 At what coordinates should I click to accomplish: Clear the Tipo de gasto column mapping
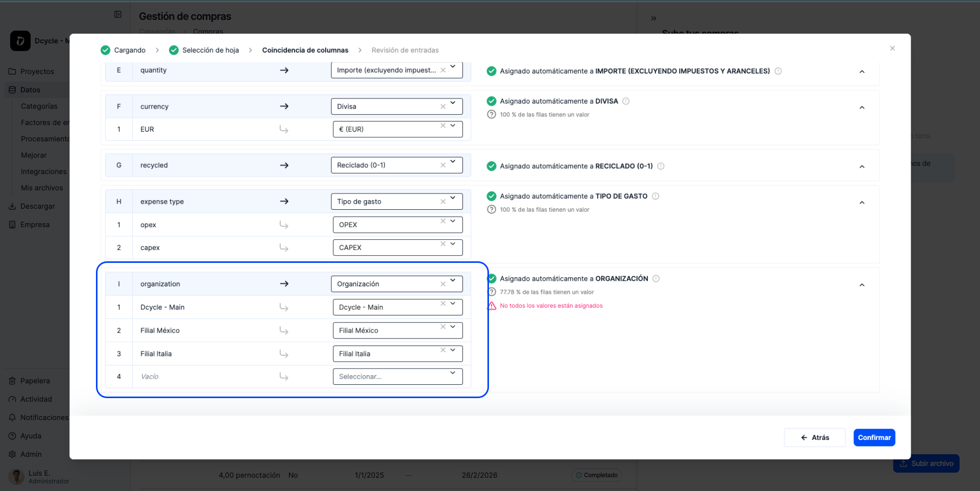(x=443, y=202)
